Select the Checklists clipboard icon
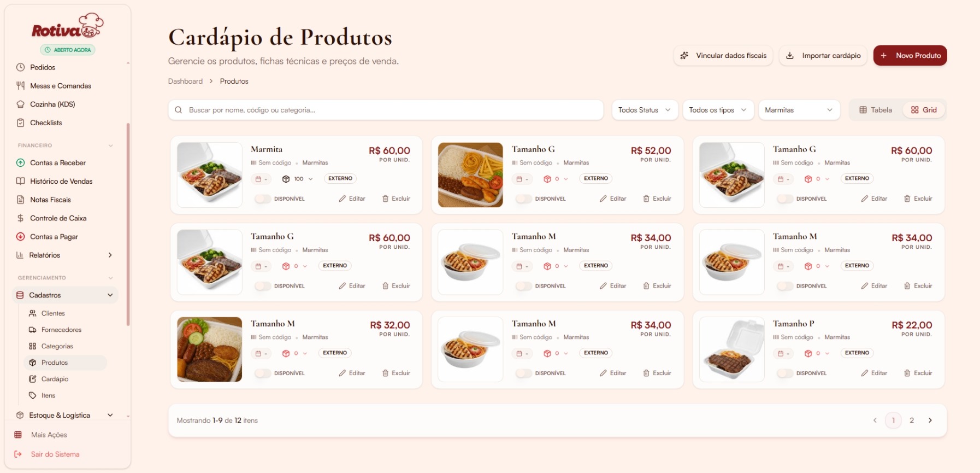Image resolution: width=980 pixels, height=473 pixels. (x=21, y=123)
